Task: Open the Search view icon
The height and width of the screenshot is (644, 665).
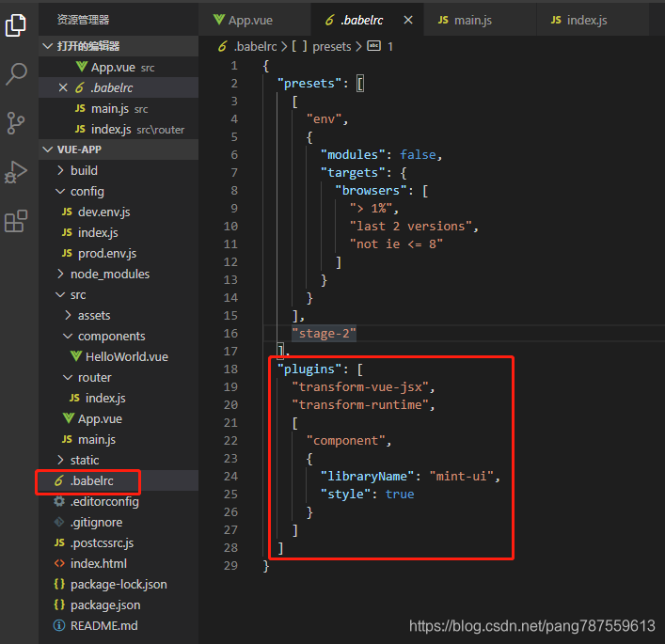Action: [x=16, y=74]
